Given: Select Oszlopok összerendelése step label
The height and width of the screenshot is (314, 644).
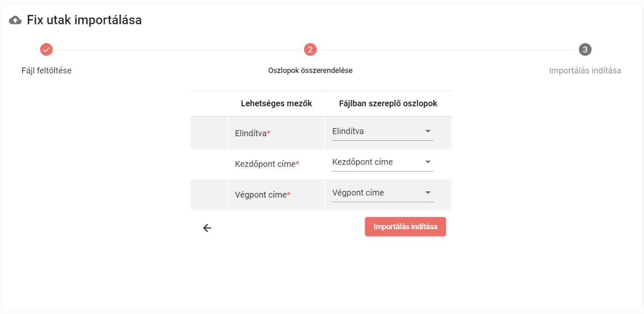Looking at the screenshot, I should click(x=310, y=71).
